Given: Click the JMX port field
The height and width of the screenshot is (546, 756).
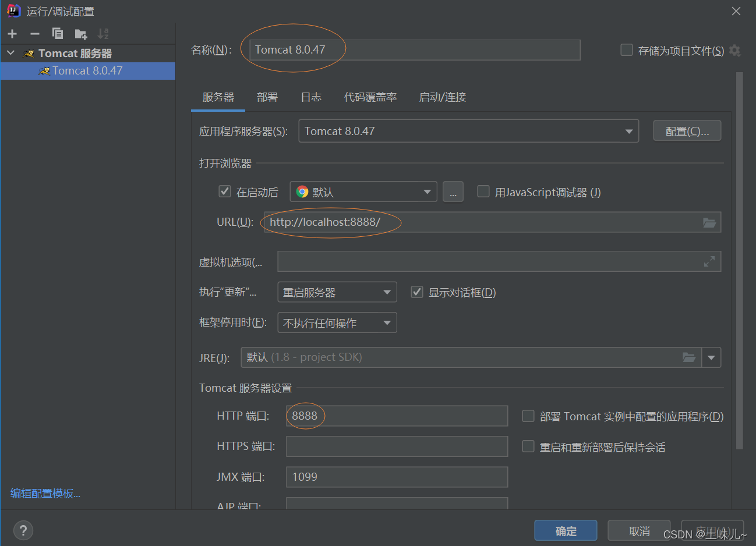Looking at the screenshot, I should tap(397, 477).
